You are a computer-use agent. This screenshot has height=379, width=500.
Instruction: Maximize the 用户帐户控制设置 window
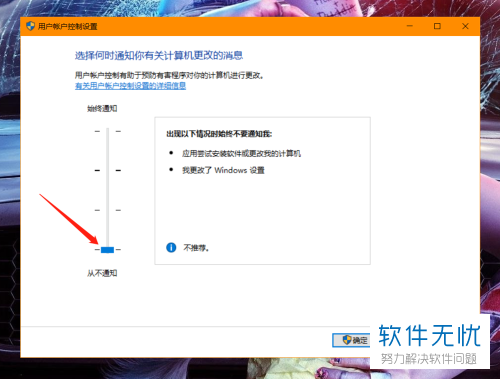(x=437, y=26)
